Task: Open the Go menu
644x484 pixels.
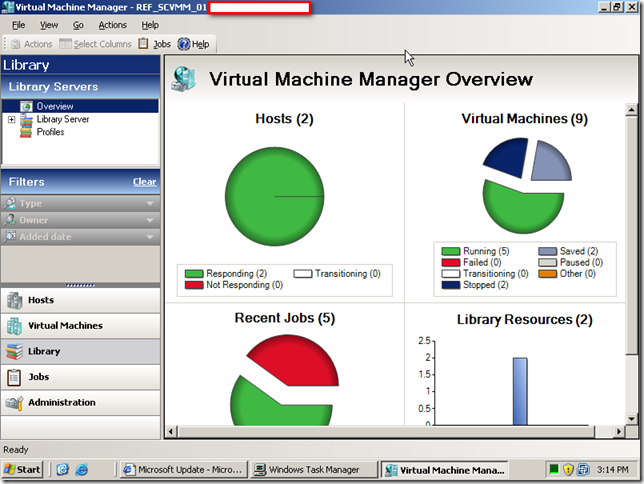Action: pyautogui.click(x=78, y=25)
